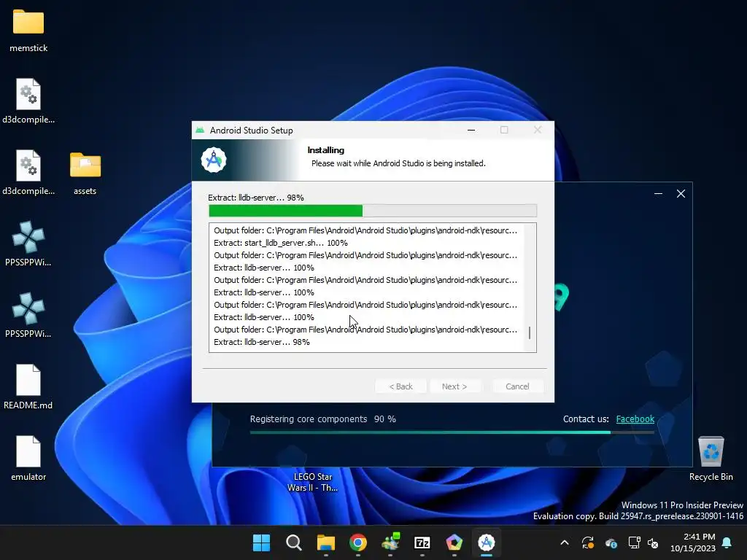This screenshot has height=560, width=747.
Task: Click the Registering core components progress bar
Action: coord(452,432)
